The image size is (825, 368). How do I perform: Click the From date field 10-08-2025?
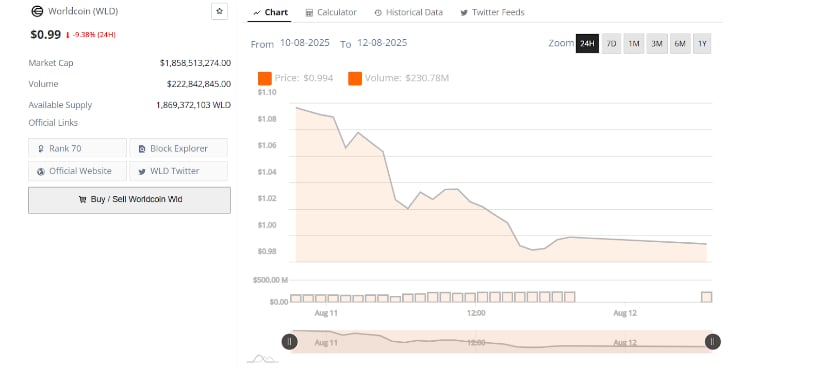(x=305, y=43)
